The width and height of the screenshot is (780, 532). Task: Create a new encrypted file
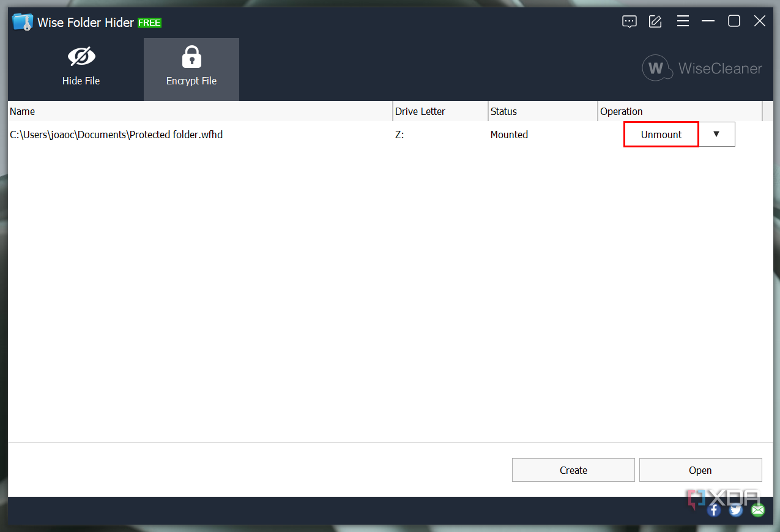573,470
